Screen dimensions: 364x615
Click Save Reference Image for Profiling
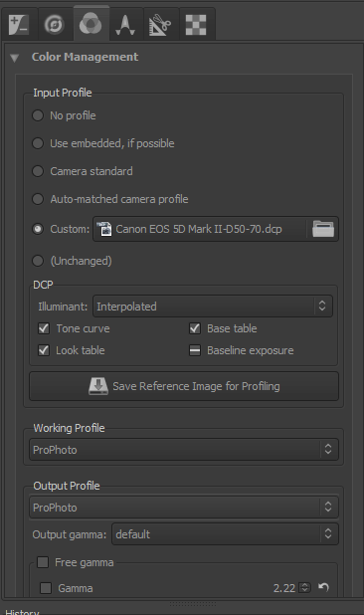point(184,386)
